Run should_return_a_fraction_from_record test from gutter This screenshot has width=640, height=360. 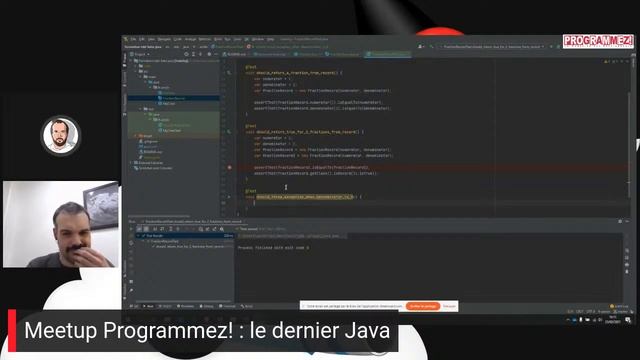tap(229, 73)
